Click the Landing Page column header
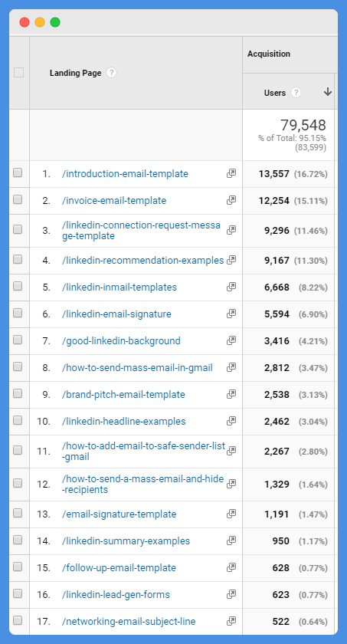347x644 pixels. click(76, 73)
